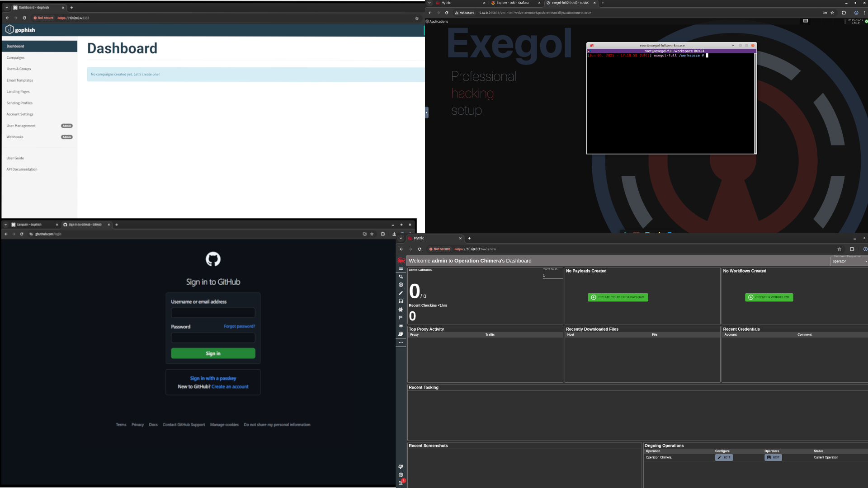The image size is (868, 488).
Task: Click the recent hours input field
Action: point(552,275)
